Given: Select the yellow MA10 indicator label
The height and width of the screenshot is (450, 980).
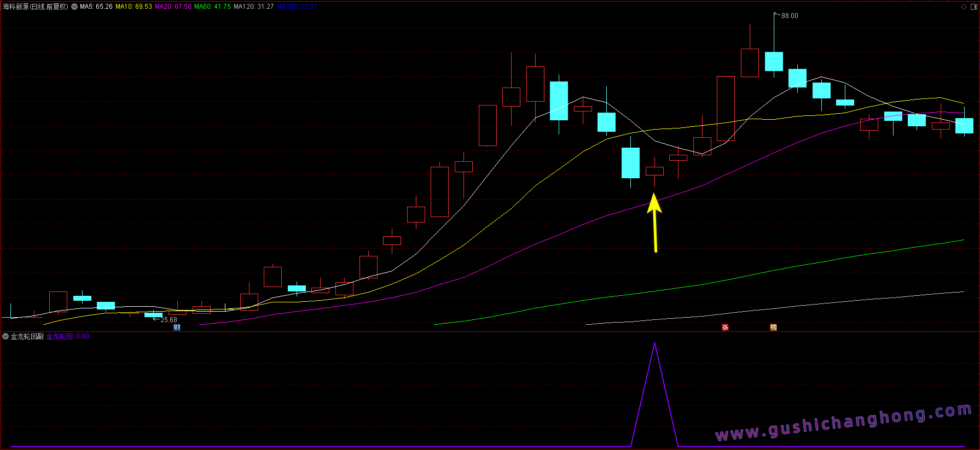Looking at the screenshot, I should point(134,7).
